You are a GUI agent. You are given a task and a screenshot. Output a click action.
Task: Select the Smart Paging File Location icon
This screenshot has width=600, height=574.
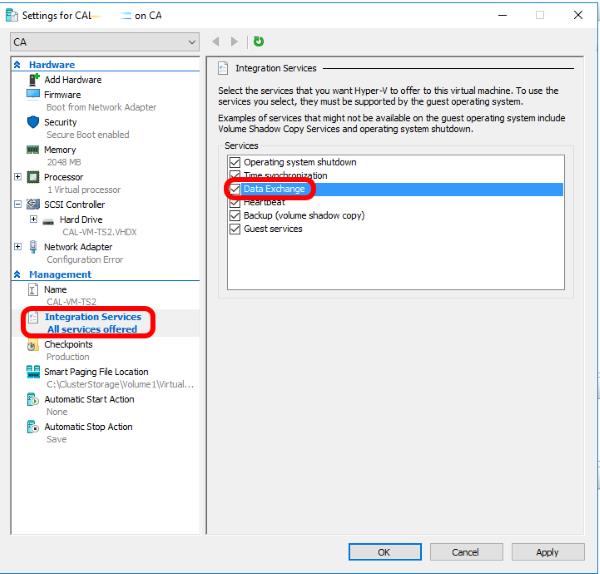point(33,372)
